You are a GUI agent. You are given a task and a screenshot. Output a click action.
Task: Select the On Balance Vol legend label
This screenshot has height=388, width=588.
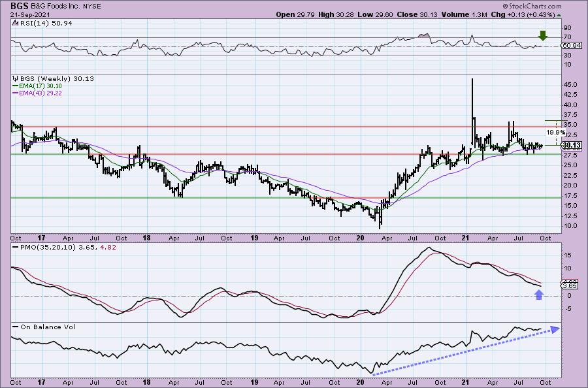point(48,327)
